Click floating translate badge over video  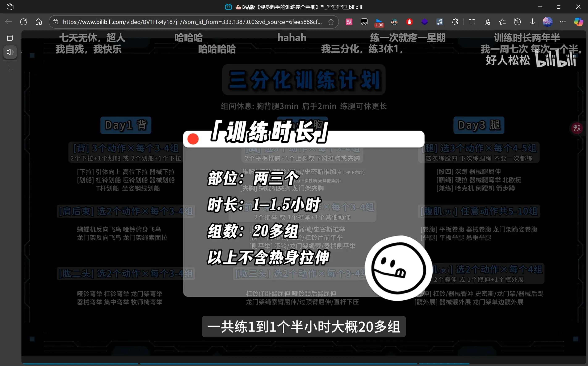tap(577, 128)
